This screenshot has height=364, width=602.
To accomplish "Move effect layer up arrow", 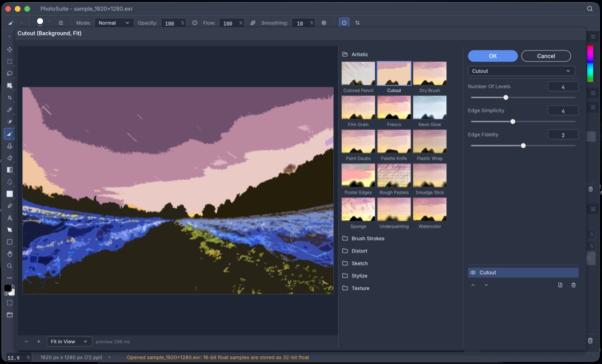I will tap(473, 285).
